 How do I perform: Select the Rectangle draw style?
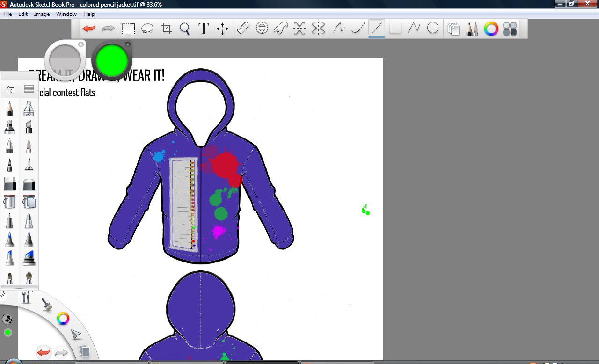coord(395,28)
